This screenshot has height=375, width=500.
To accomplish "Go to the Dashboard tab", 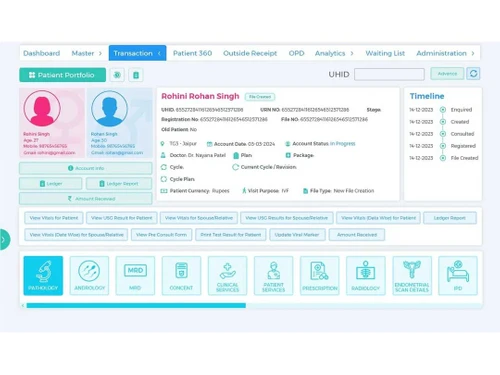I will coord(42,53).
